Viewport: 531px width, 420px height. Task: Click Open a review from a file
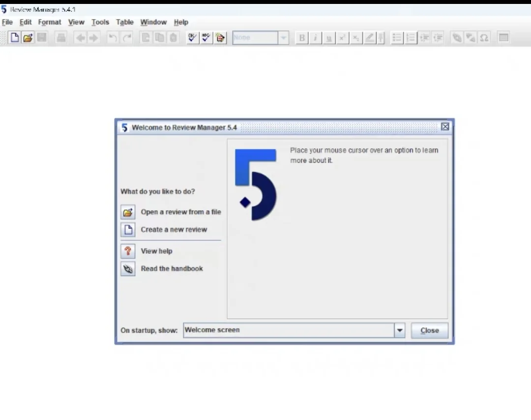click(x=171, y=212)
